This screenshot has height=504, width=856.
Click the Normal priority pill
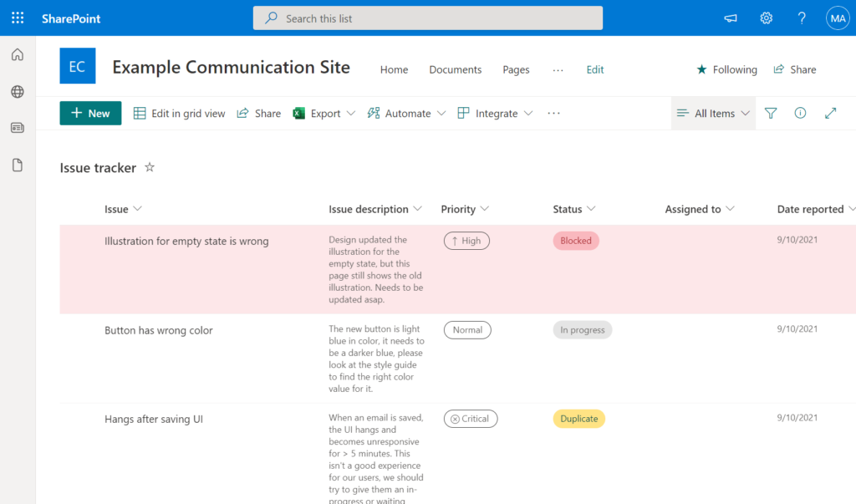pos(467,330)
